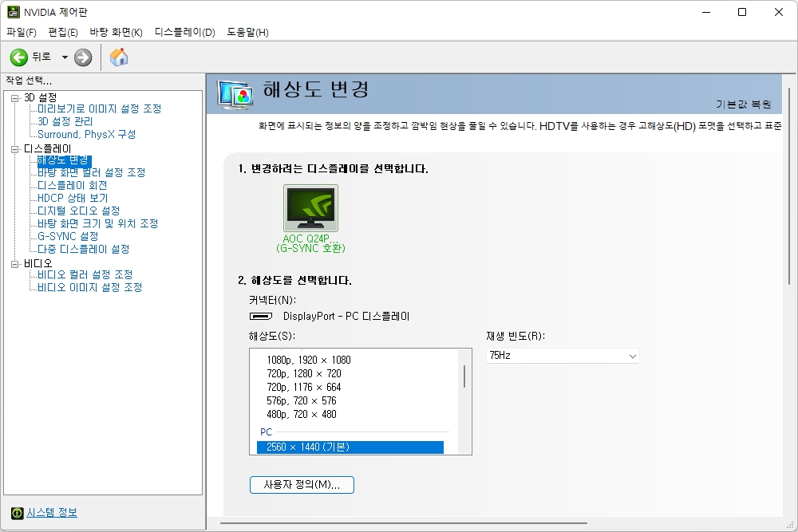
Task: Open HDCP 상태 보기 page
Action: pos(73,199)
